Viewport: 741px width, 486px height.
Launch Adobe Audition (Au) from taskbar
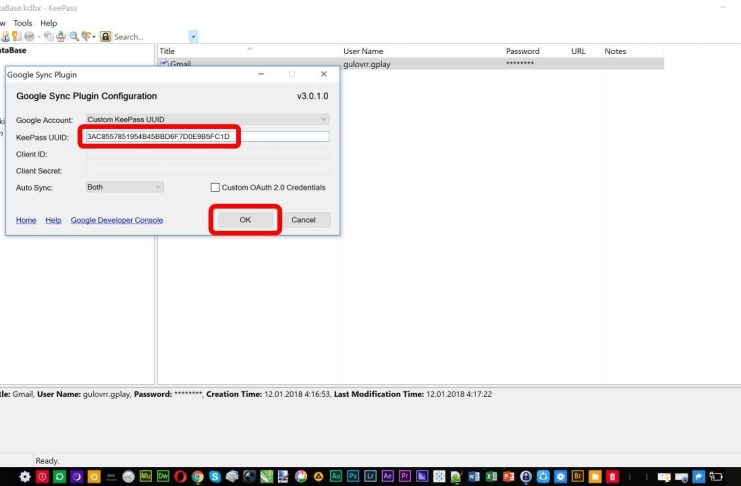pos(336,476)
